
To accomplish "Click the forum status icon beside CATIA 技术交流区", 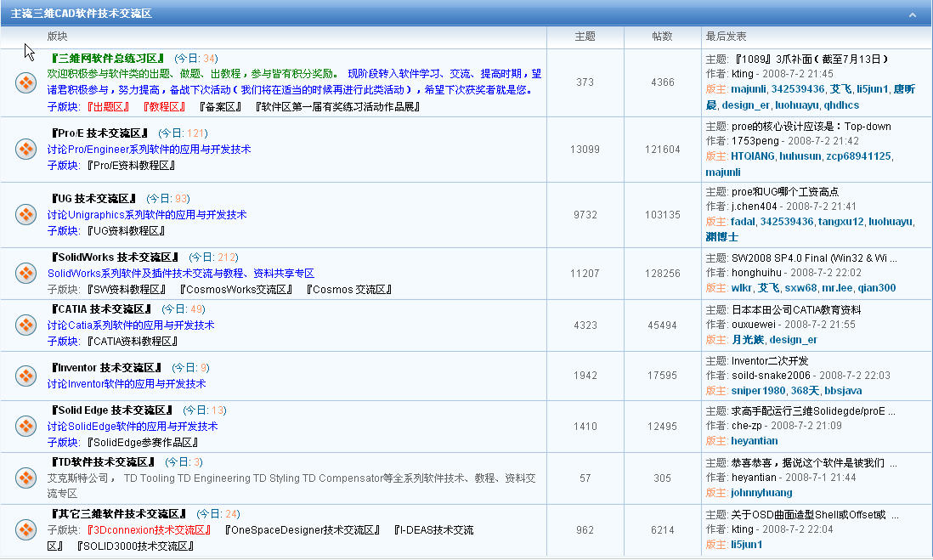I will pos(25,325).
